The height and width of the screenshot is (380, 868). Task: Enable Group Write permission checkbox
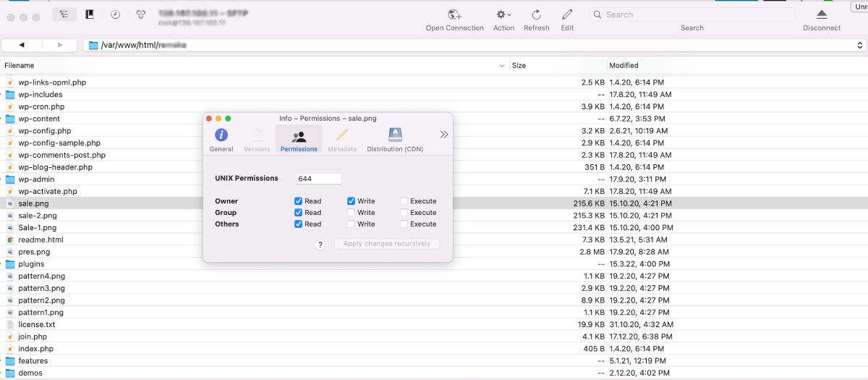pyautogui.click(x=352, y=213)
